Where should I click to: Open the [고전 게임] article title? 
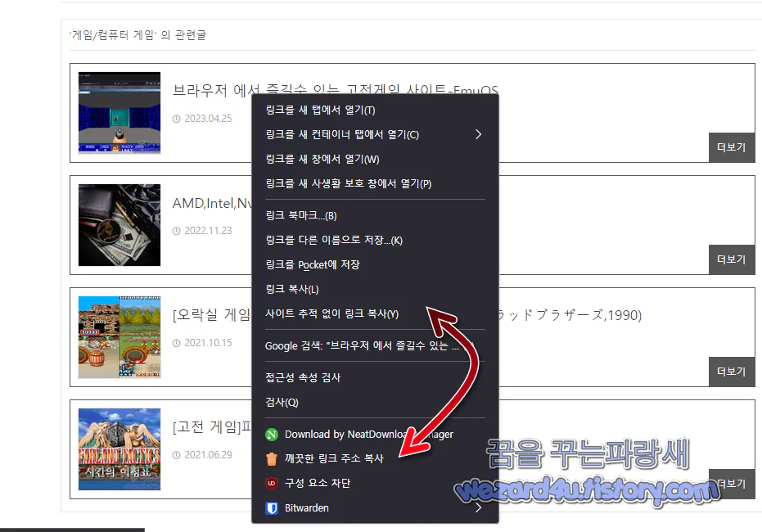pos(212,427)
